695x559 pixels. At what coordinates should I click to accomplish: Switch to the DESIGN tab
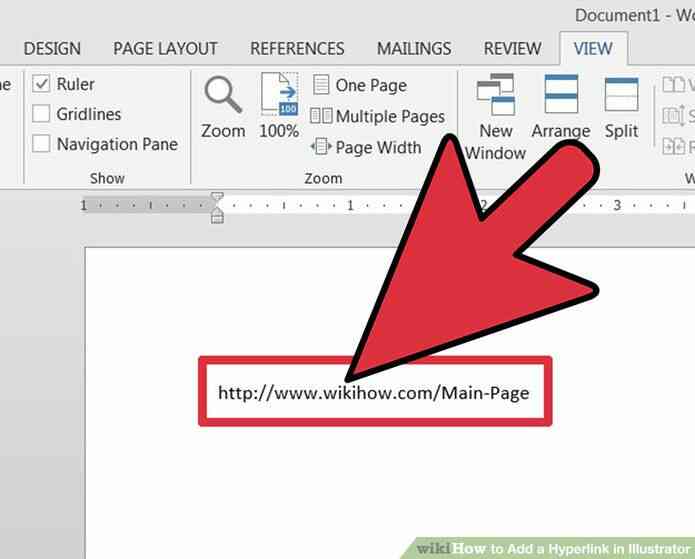(52, 48)
